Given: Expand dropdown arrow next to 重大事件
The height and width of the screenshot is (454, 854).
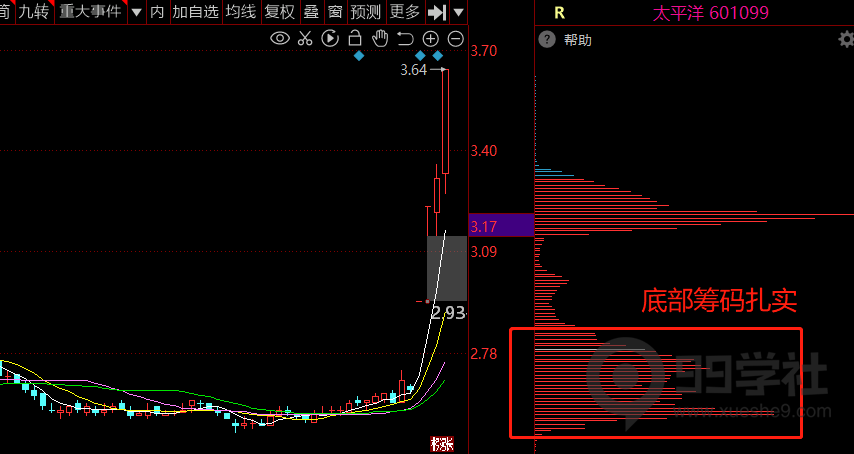Looking at the screenshot, I should pos(135,12).
